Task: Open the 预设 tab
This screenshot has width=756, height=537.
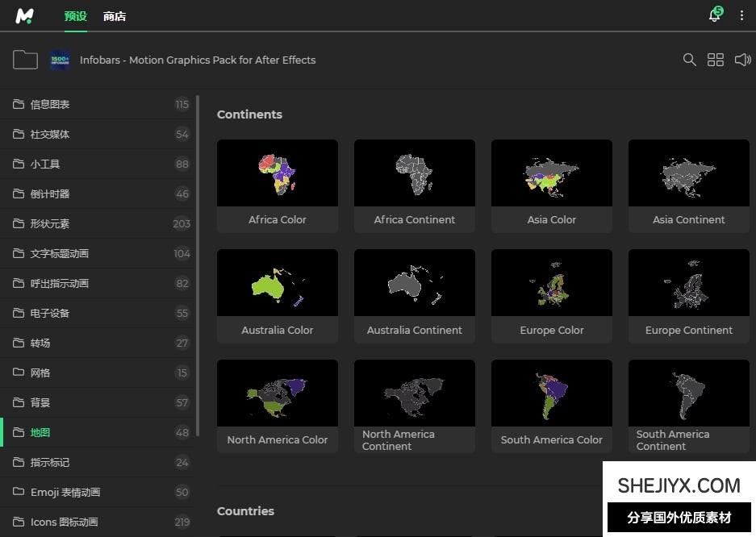Action: pos(75,16)
